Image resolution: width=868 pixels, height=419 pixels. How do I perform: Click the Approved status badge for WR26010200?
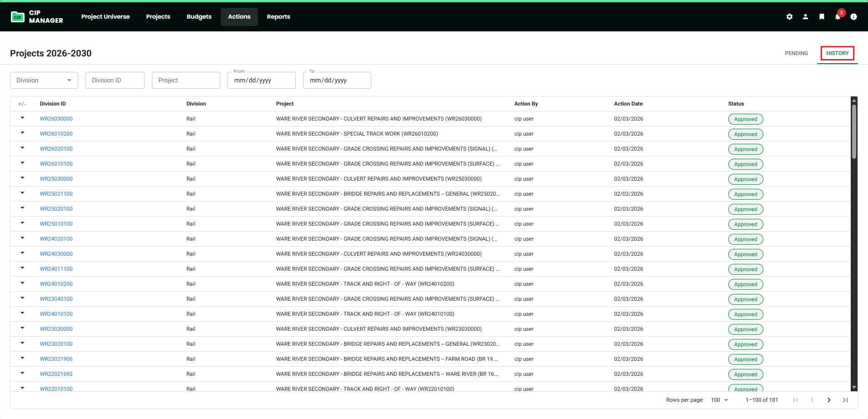click(745, 134)
